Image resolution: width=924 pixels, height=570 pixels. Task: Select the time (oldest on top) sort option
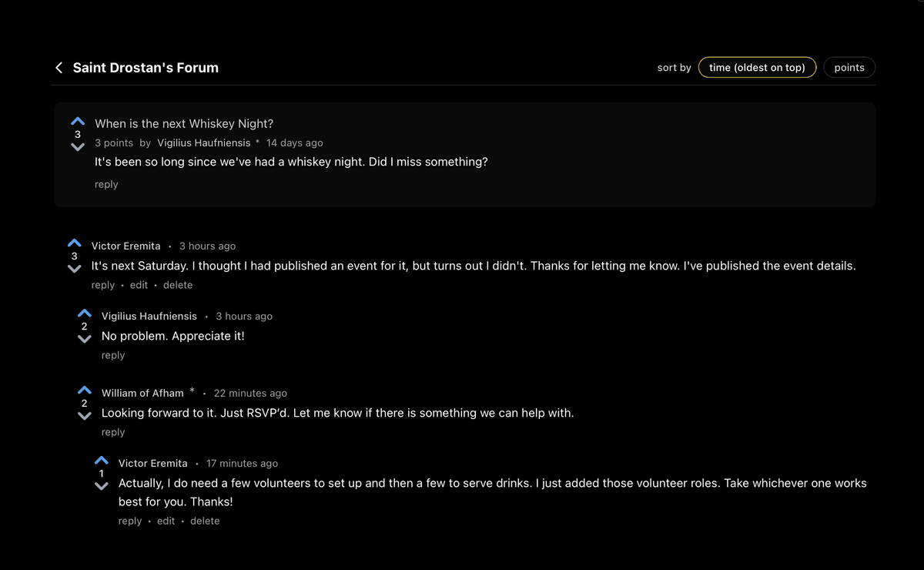757,67
